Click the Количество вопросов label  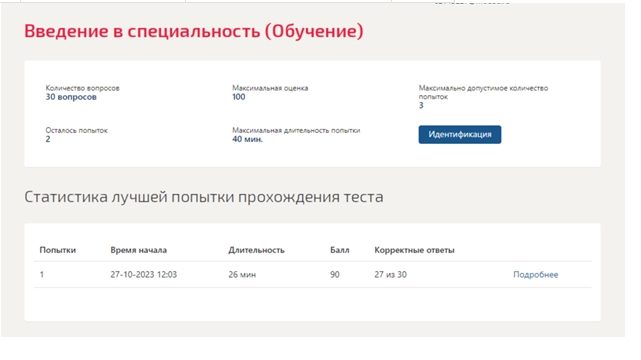tap(83, 88)
